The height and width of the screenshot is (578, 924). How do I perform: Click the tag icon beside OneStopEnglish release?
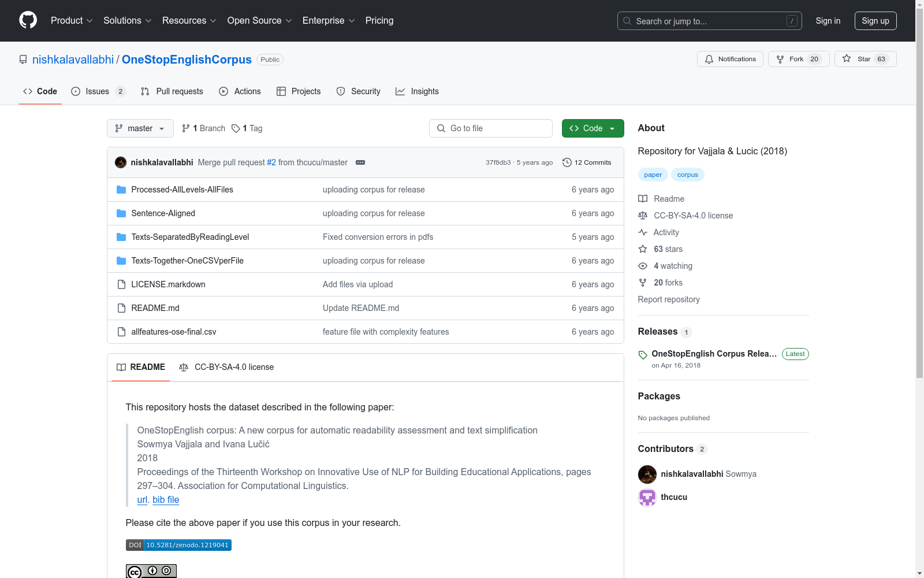[643, 355]
